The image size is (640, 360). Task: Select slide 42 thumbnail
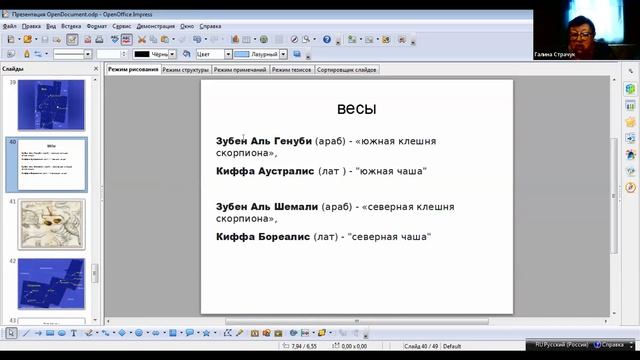(x=51, y=284)
